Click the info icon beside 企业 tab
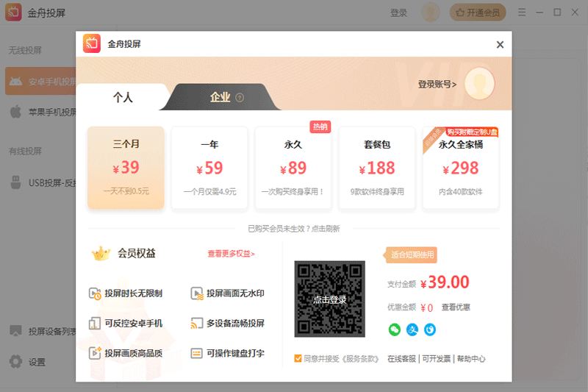This screenshot has width=588, height=392. (x=240, y=98)
